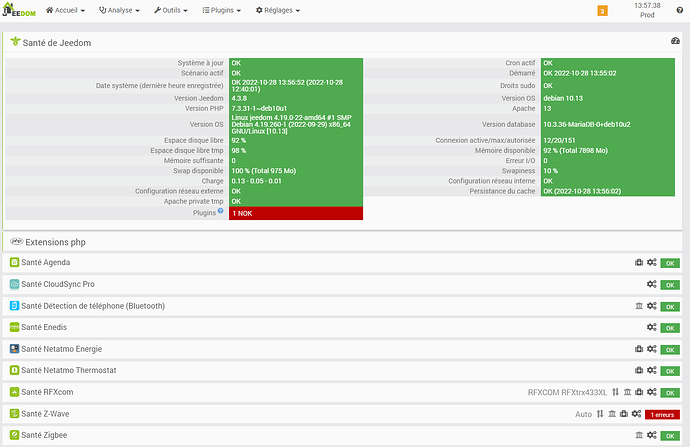Click the Mémoire disponible 92 % (Total 7898 Mo) value

pos(575,150)
